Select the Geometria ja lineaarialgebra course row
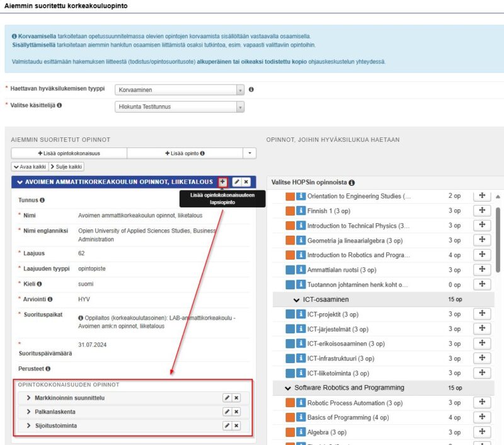 383,240
